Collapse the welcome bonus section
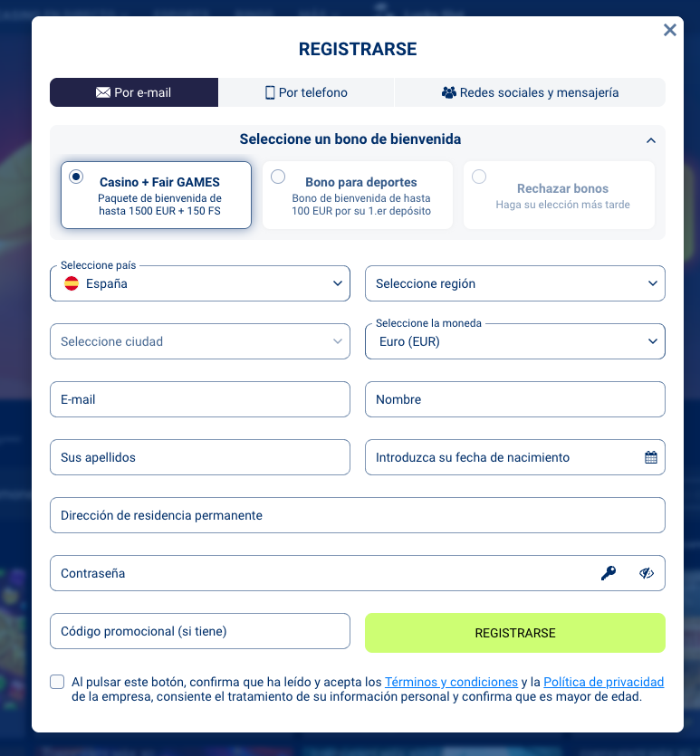The height and width of the screenshot is (756, 700). [x=650, y=140]
